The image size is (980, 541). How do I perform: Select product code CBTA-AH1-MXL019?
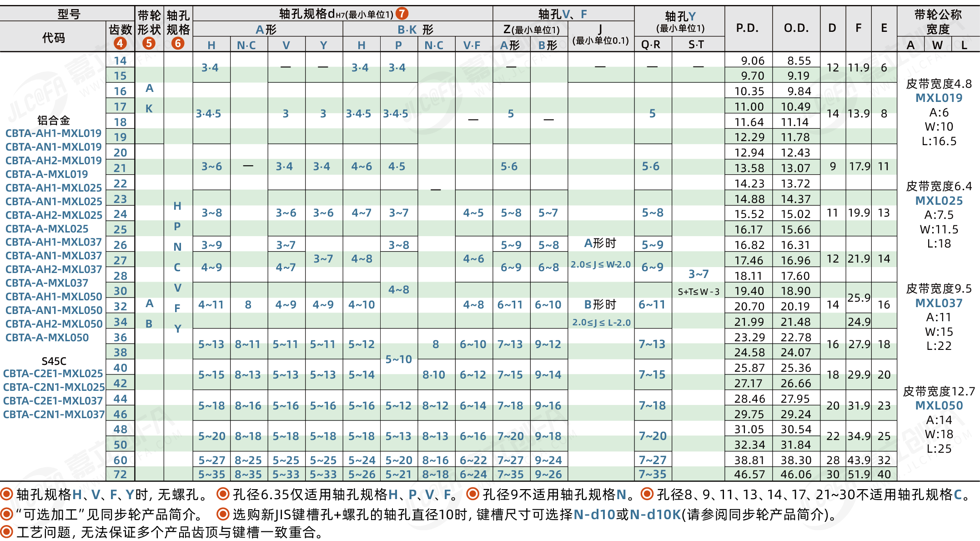click(x=54, y=133)
